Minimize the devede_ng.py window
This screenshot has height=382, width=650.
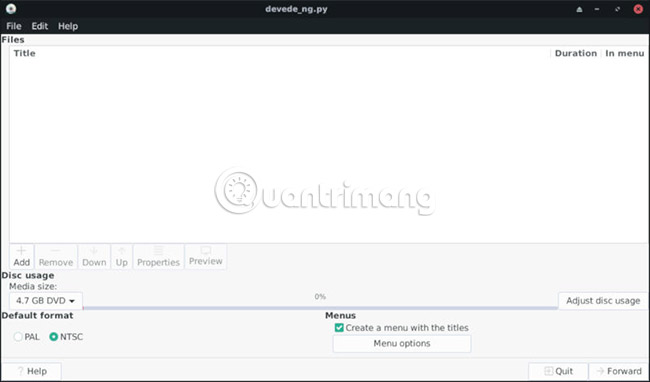coord(597,9)
